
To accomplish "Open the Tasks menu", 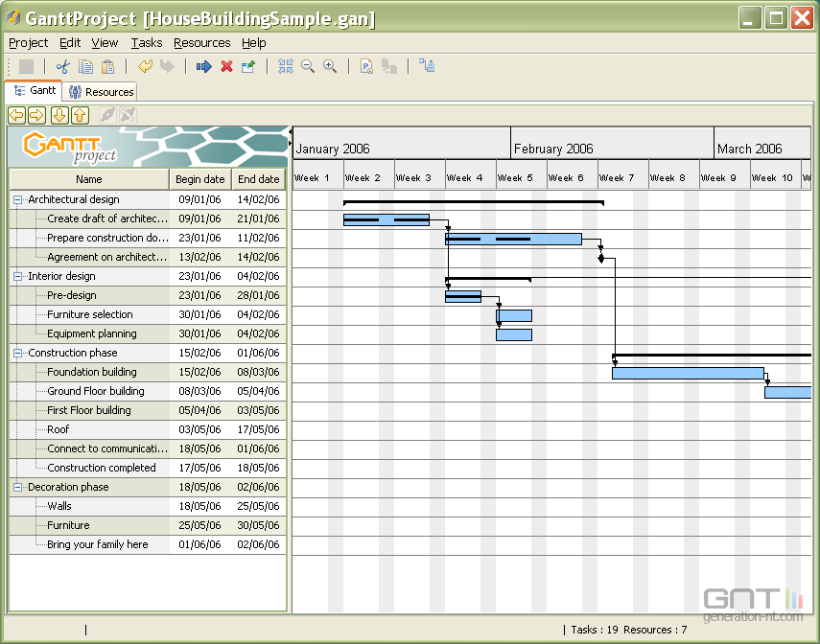I will point(147,43).
